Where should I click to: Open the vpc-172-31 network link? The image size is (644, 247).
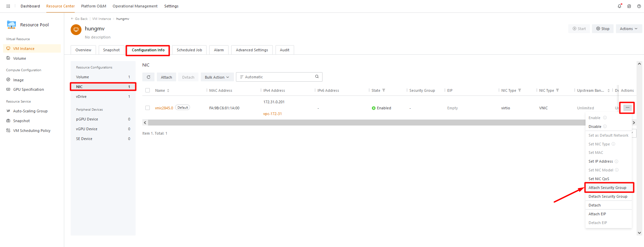pos(272,114)
